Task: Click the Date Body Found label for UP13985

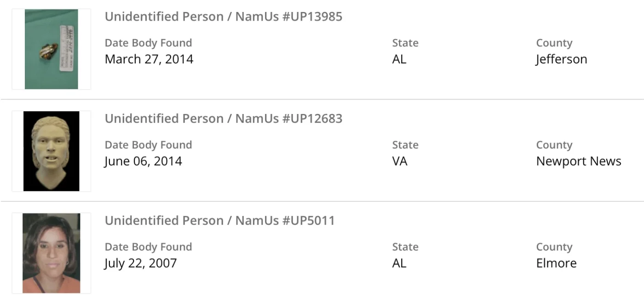Action: (x=148, y=43)
